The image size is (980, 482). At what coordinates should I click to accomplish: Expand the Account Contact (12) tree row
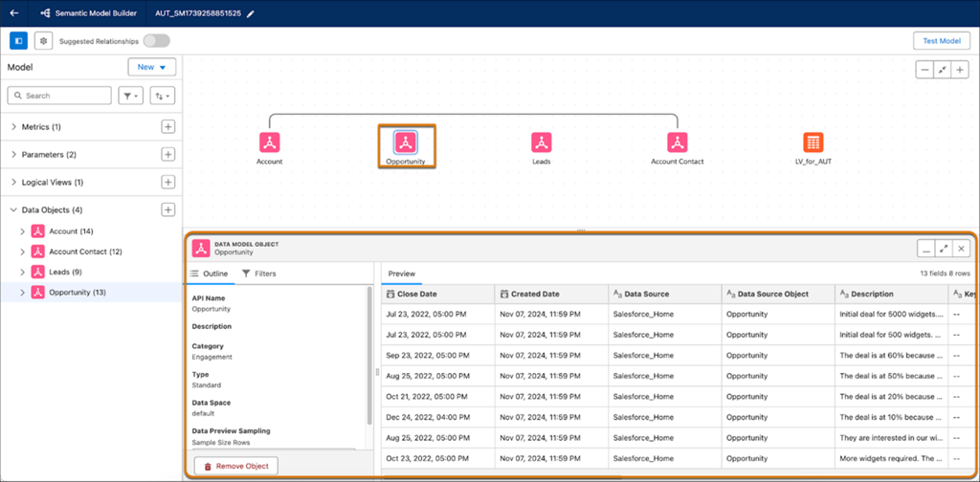pos(23,252)
